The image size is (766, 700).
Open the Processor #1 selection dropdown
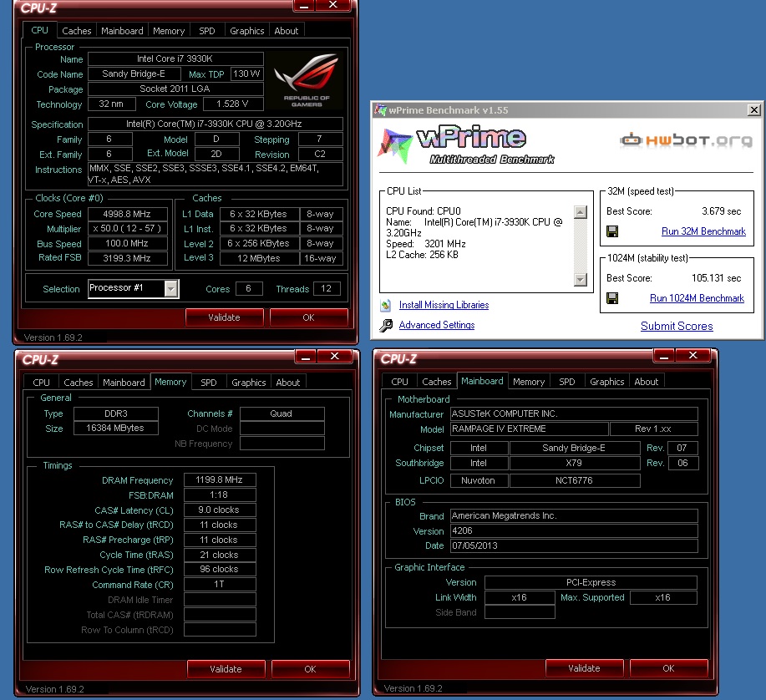[170, 289]
